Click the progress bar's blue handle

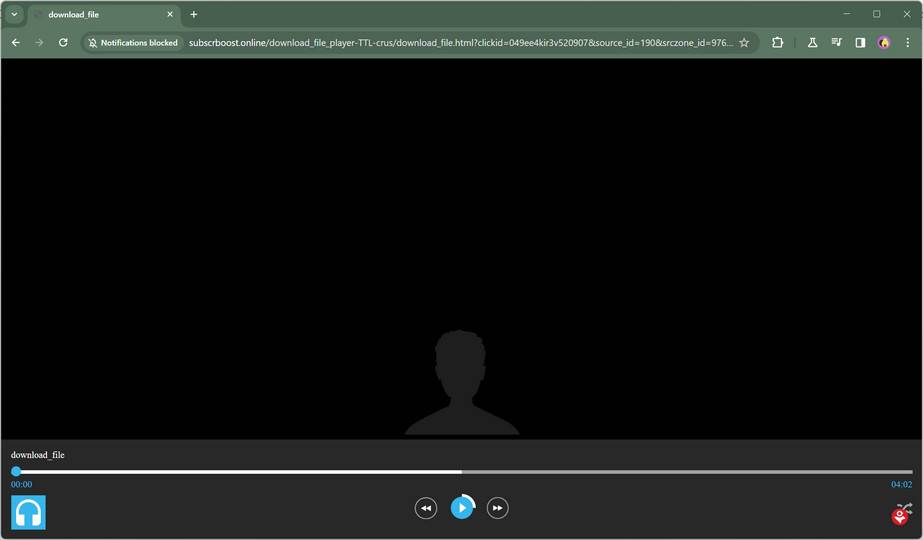(x=16, y=471)
